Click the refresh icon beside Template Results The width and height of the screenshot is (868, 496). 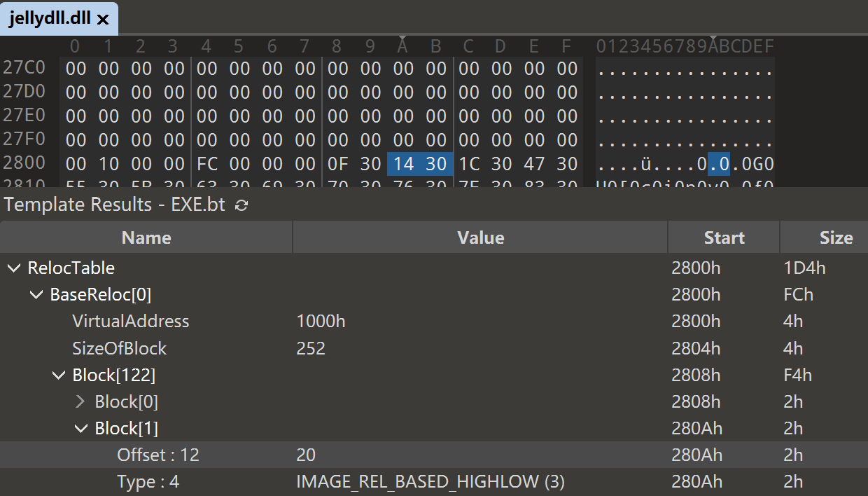click(241, 205)
